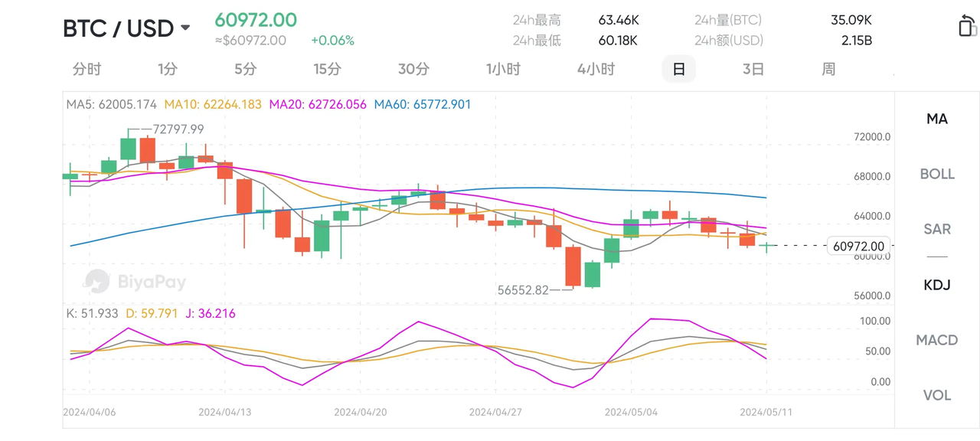Click the ≈$60972.00 converted price
The width and height of the screenshot is (980, 441).
(250, 41)
